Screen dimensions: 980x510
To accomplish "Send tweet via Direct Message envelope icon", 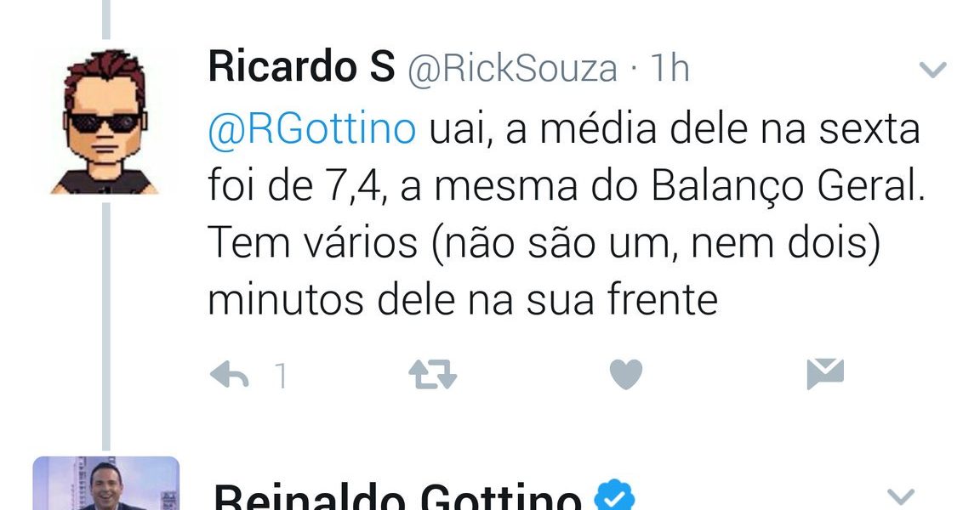I will [825, 374].
